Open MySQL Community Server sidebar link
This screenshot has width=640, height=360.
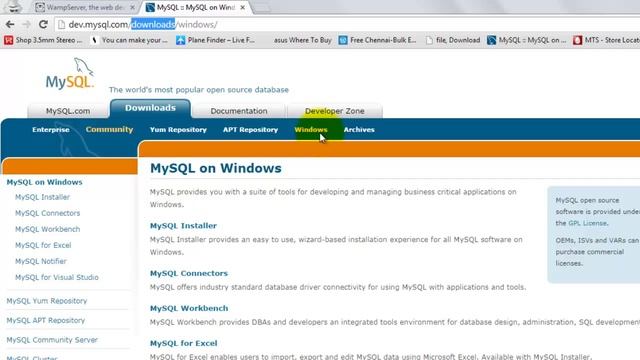pyautogui.click(x=52, y=340)
